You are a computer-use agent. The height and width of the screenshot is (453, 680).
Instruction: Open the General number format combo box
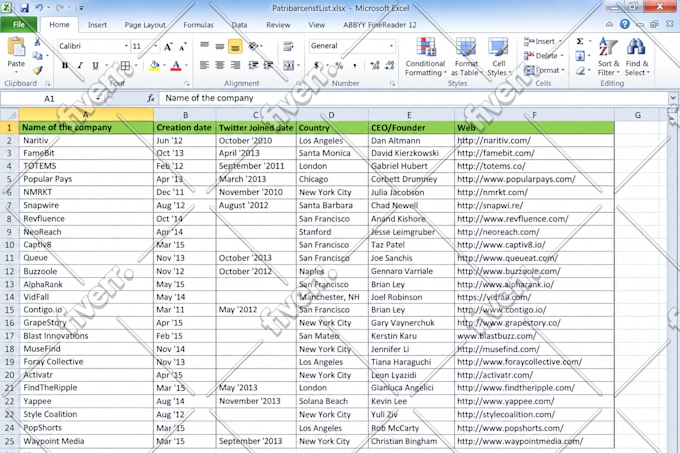(x=352, y=46)
